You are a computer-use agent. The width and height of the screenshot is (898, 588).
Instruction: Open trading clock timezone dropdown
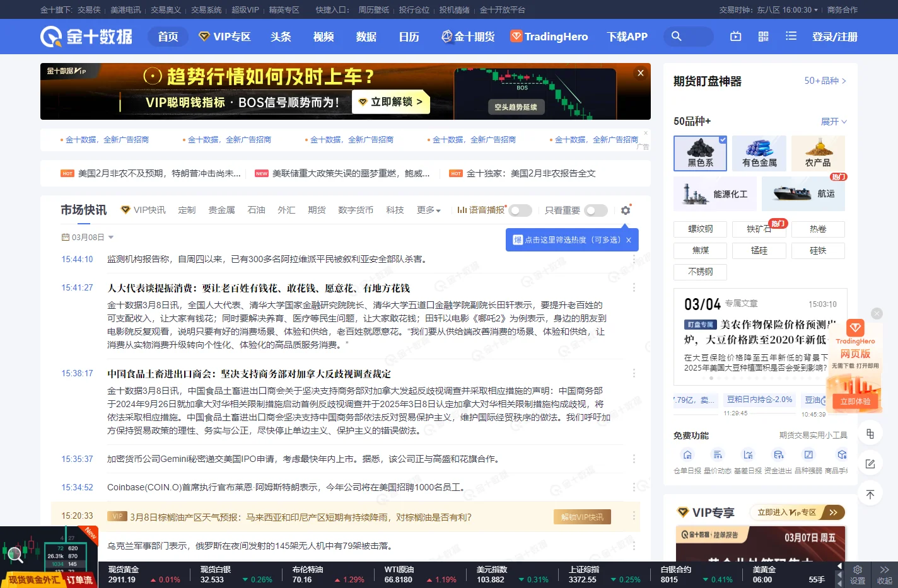click(x=787, y=10)
